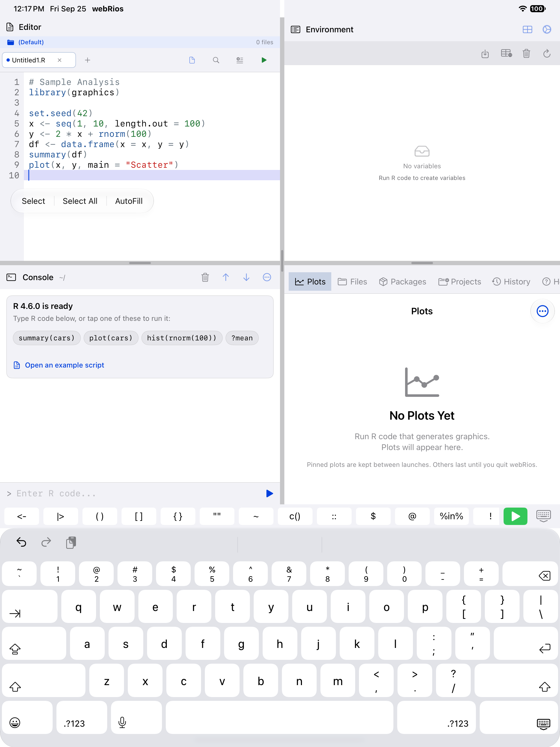Run code with green shortcut-bar play button
Screen dimensions: 560x747
pos(515,516)
